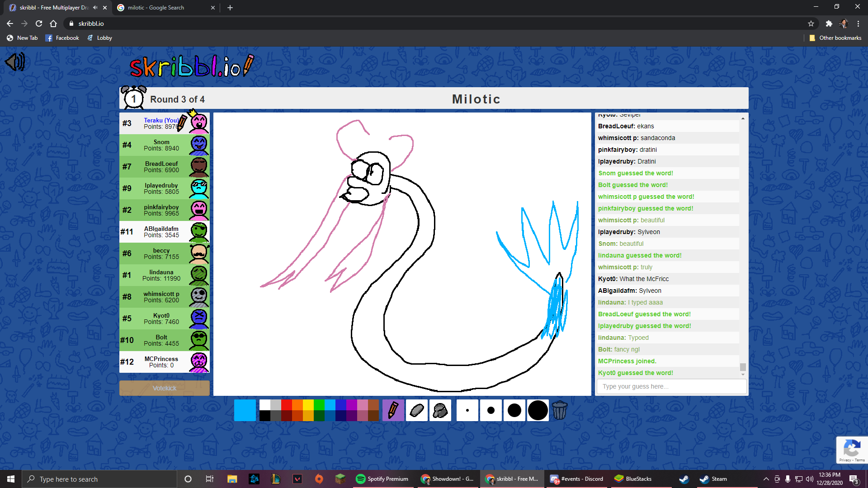Click the address bar URL
The height and width of the screenshot is (488, 868).
click(x=91, y=23)
